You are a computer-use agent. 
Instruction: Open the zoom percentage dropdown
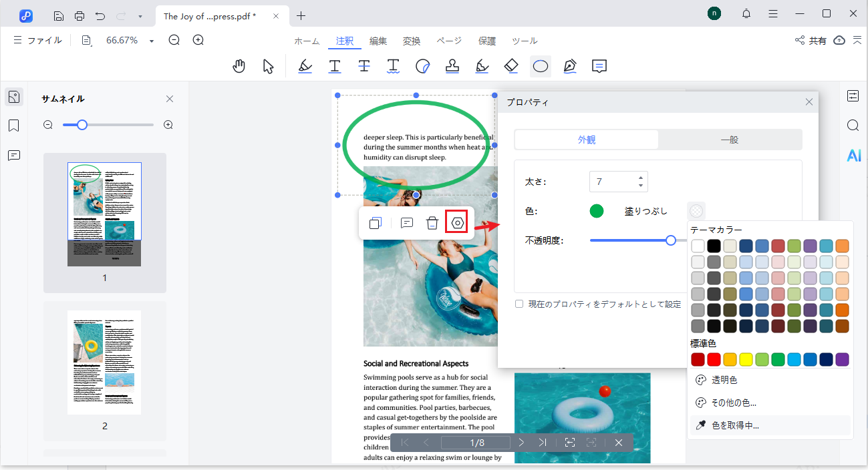tap(152, 41)
